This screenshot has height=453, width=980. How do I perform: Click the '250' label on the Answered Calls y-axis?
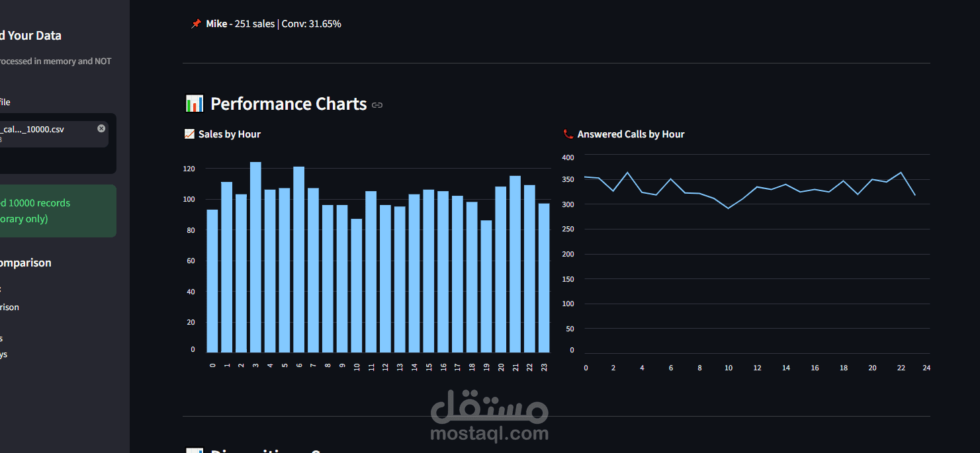[x=568, y=229]
